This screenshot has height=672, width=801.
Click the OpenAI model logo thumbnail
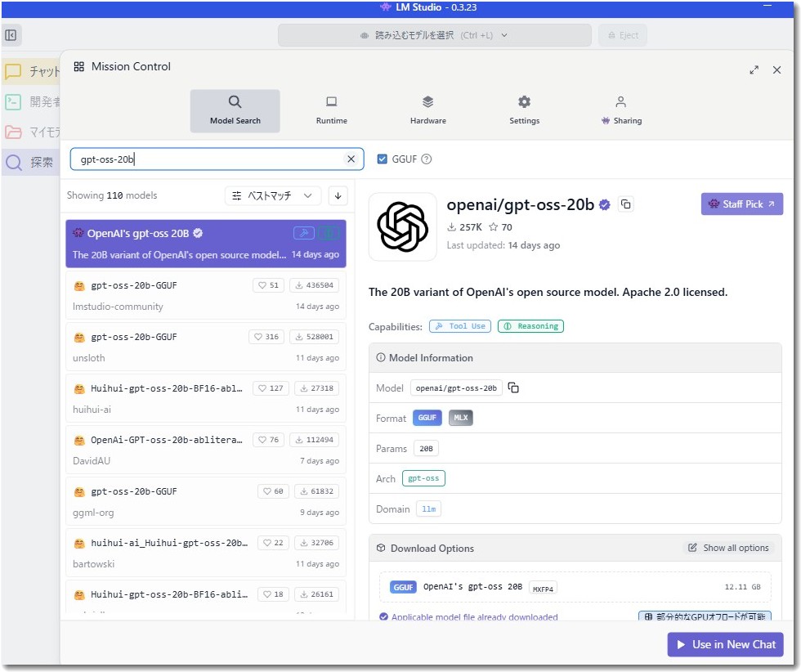[402, 226]
